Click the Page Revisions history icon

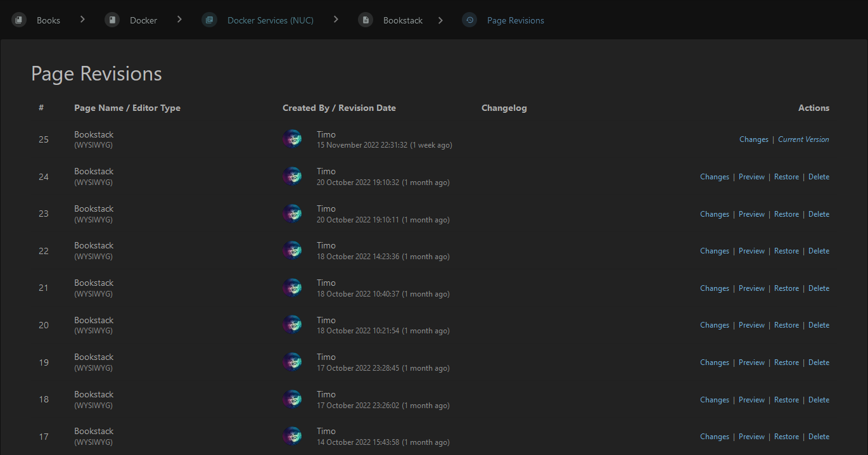tap(469, 20)
